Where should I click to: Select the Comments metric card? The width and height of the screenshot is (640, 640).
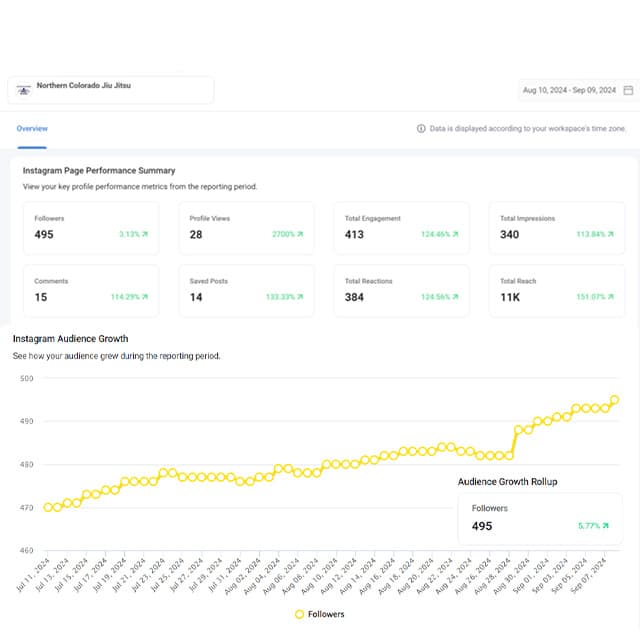(x=90, y=290)
